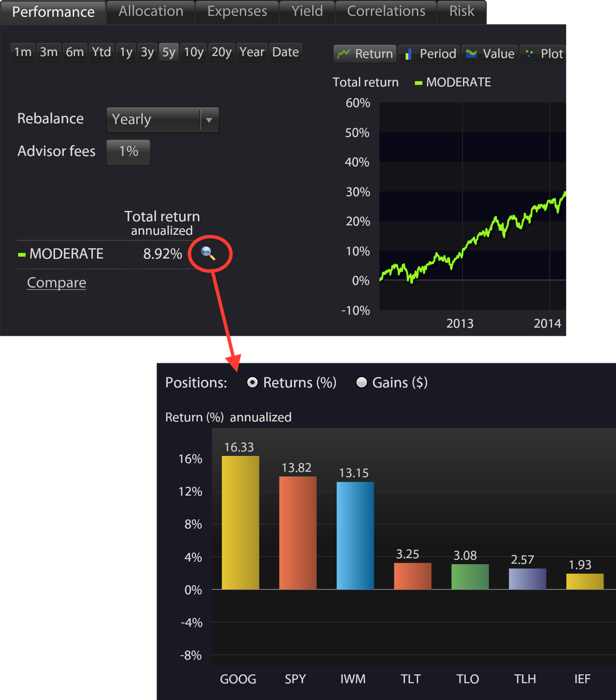This screenshot has width=616, height=700.
Task: Click the 3.08 value above TLO
Action: [x=465, y=555]
